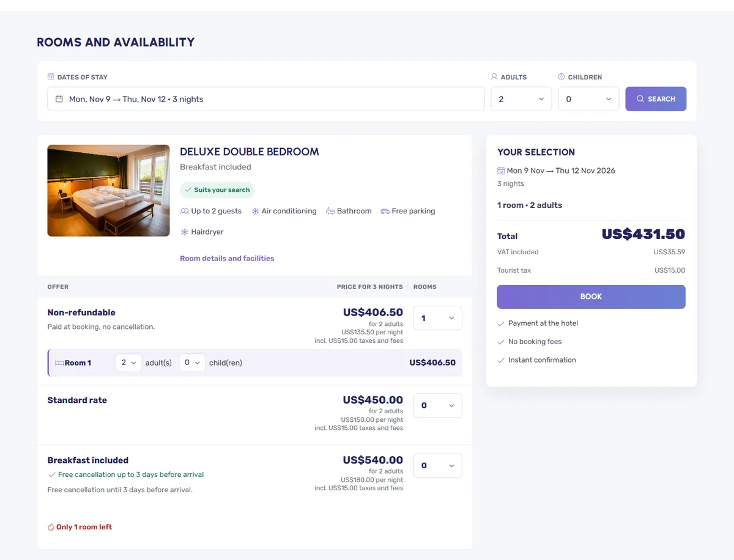The height and width of the screenshot is (560, 734).
Task: Open the Children dropdown in search bar
Action: pos(588,99)
